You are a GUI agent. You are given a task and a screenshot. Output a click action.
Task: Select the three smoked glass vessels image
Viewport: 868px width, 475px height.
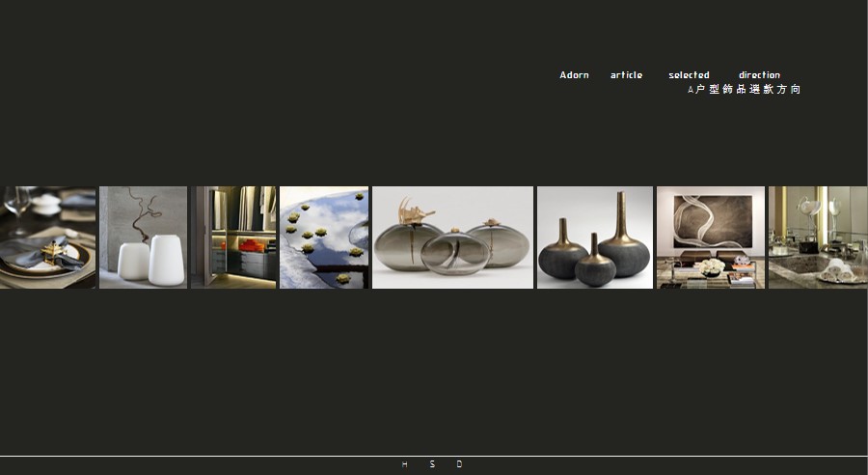[x=452, y=237]
